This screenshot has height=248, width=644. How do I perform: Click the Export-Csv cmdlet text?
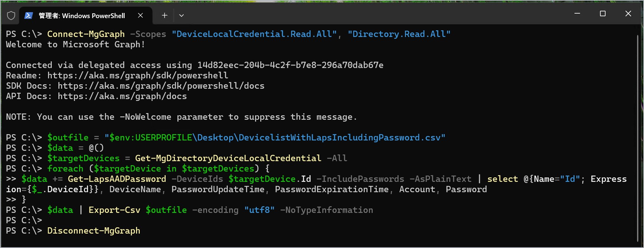[114, 210]
